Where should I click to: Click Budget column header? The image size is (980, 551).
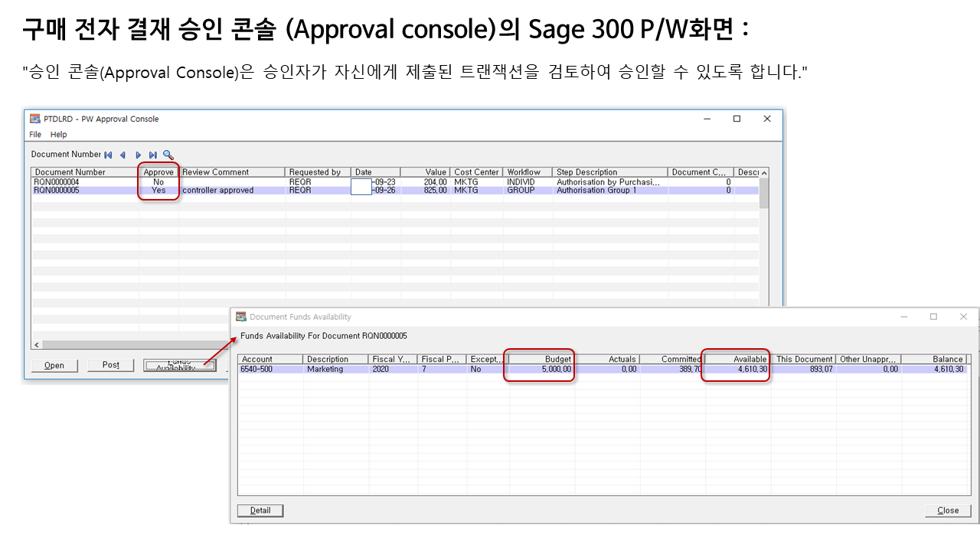tap(541, 359)
